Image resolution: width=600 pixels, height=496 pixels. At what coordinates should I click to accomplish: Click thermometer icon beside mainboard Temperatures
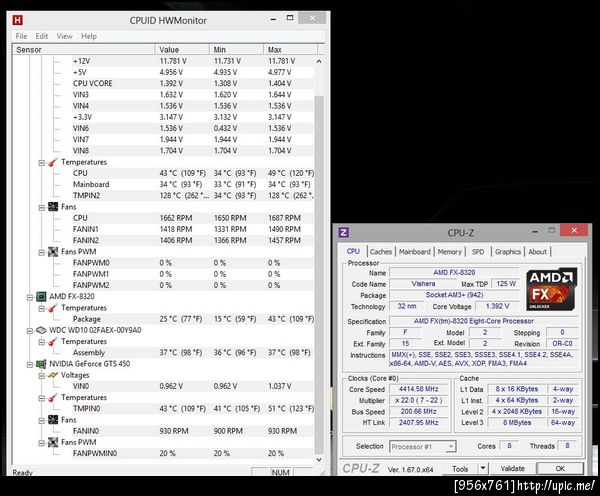point(53,162)
